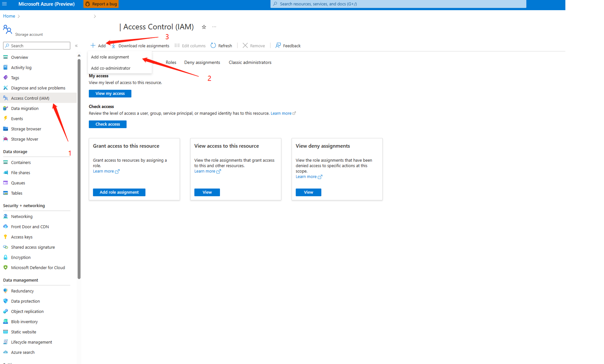This screenshot has height=364, width=604.
Task: Open the Add dropdown in the toolbar
Action: coord(98,46)
